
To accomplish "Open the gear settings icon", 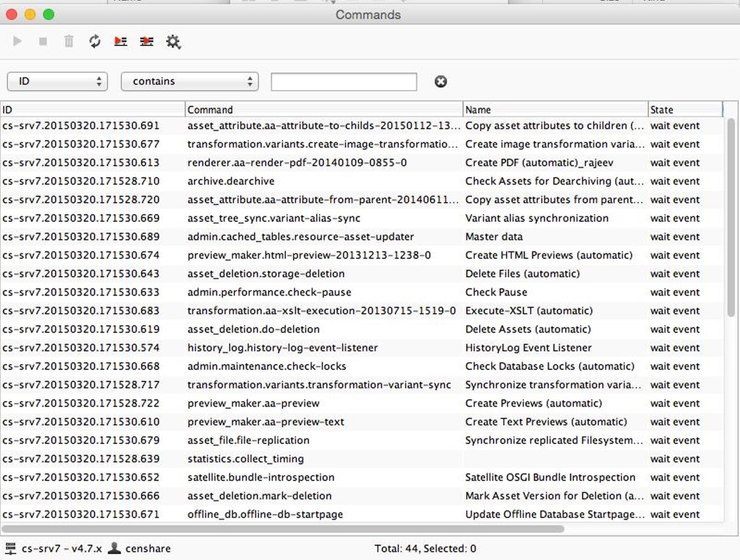I will tap(173, 42).
